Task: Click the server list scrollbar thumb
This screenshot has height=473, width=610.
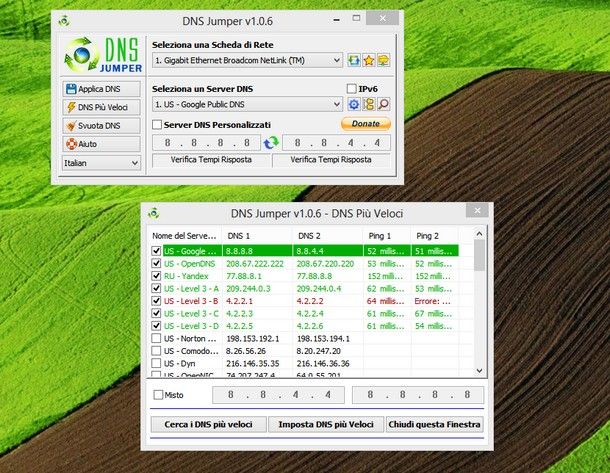Action: click(479, 255)
